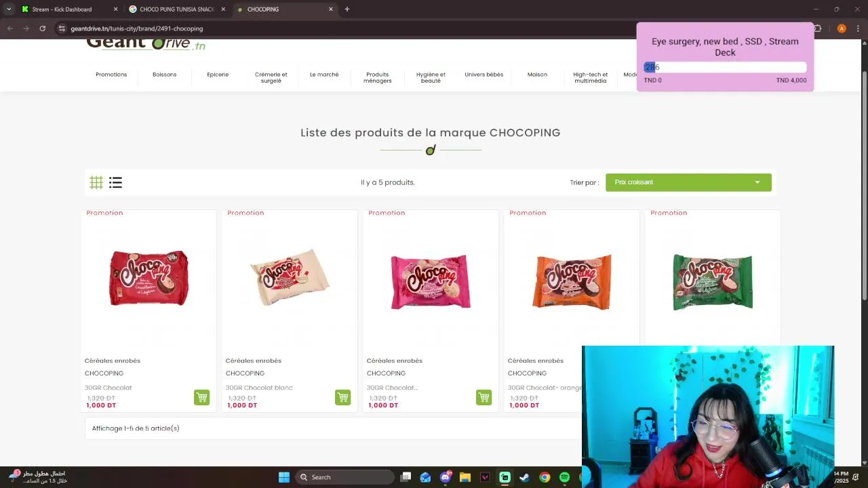Click 'Affichage 1-5 de 5 article(s)' text
The image size is (868, 488).
136,428
